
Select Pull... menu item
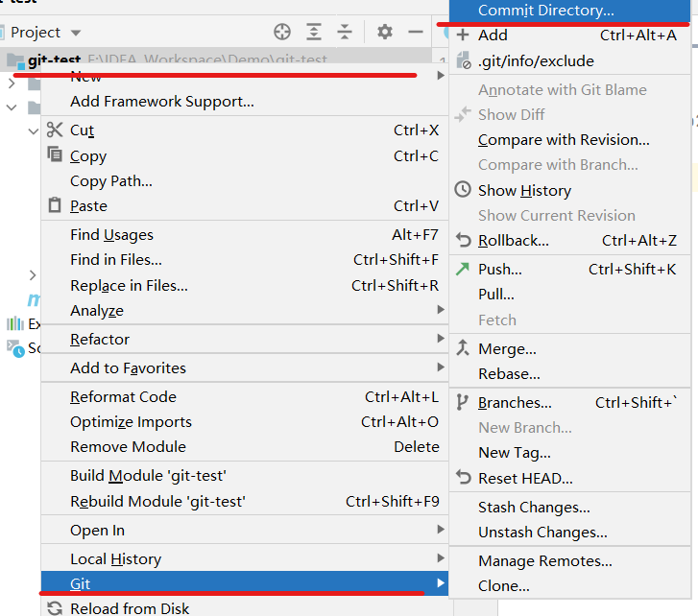[569, 294]
